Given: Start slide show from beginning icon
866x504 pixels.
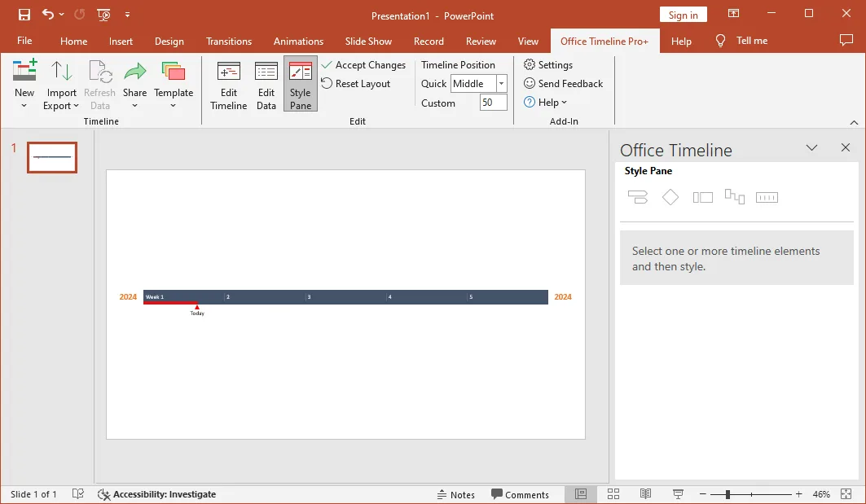Looking at the screenshot, I should click(x=103, y=15).
